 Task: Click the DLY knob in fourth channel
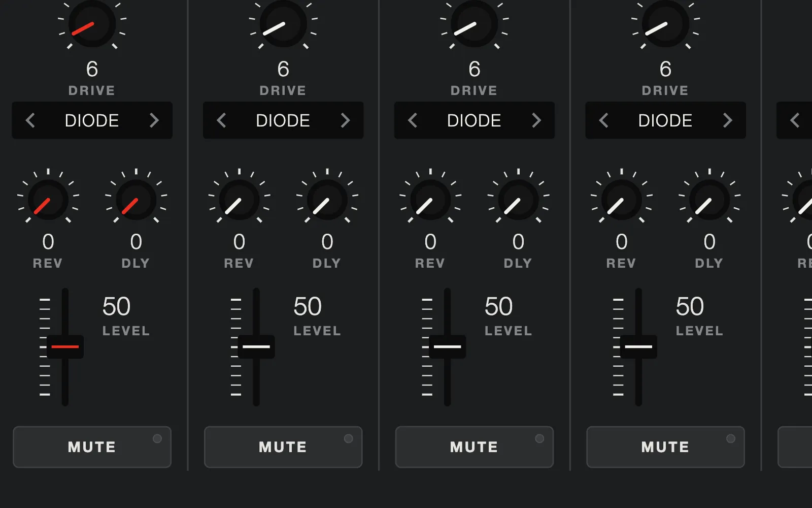(709, 200)
